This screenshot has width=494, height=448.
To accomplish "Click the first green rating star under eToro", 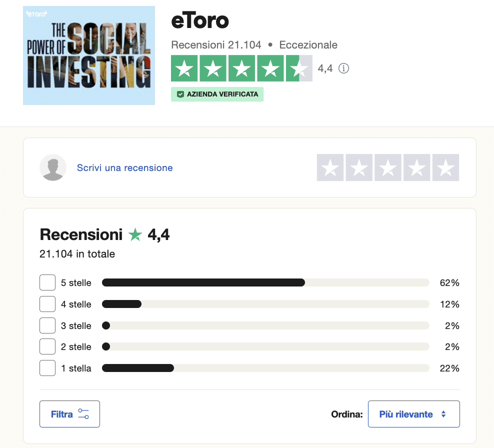I will coord(184,68).
